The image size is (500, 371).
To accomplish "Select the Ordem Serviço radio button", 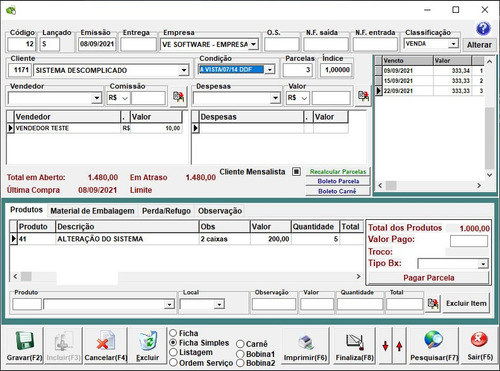I will pyautogui.click(x=173, y=363).
